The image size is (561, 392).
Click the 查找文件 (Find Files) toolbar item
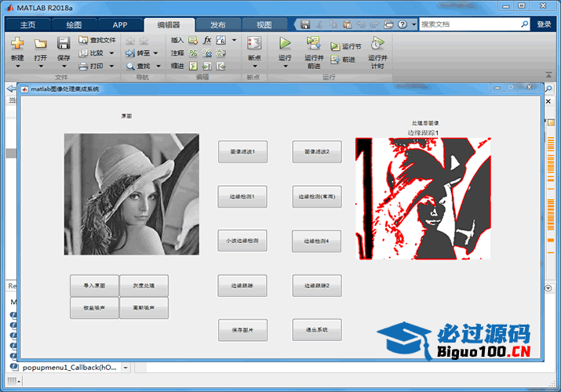[x=97, y=40]
